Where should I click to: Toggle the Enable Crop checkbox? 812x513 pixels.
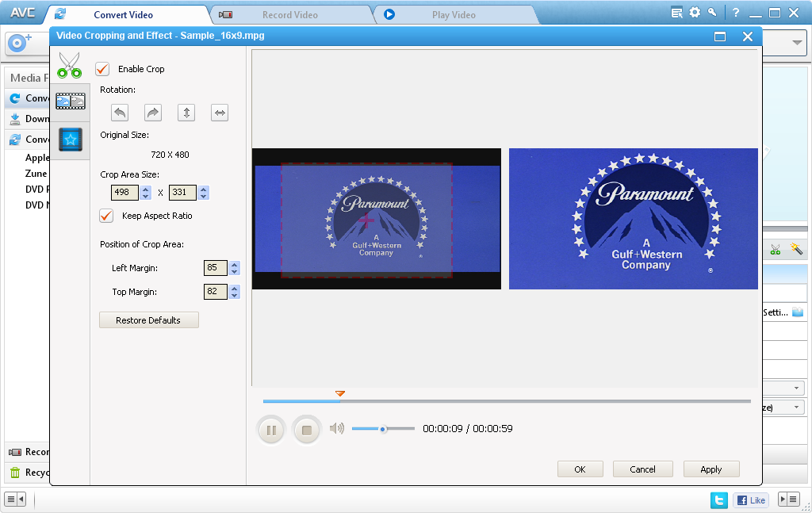[x=102, y=68]
